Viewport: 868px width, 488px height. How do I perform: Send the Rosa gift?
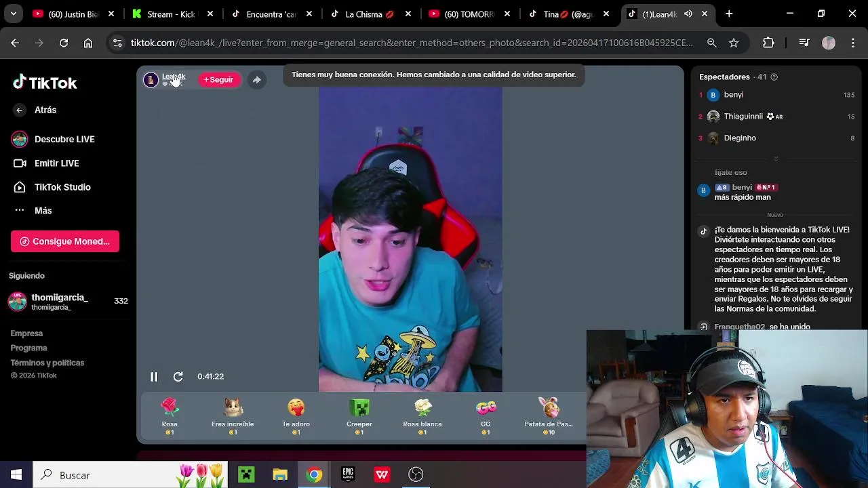click(170, 416)
